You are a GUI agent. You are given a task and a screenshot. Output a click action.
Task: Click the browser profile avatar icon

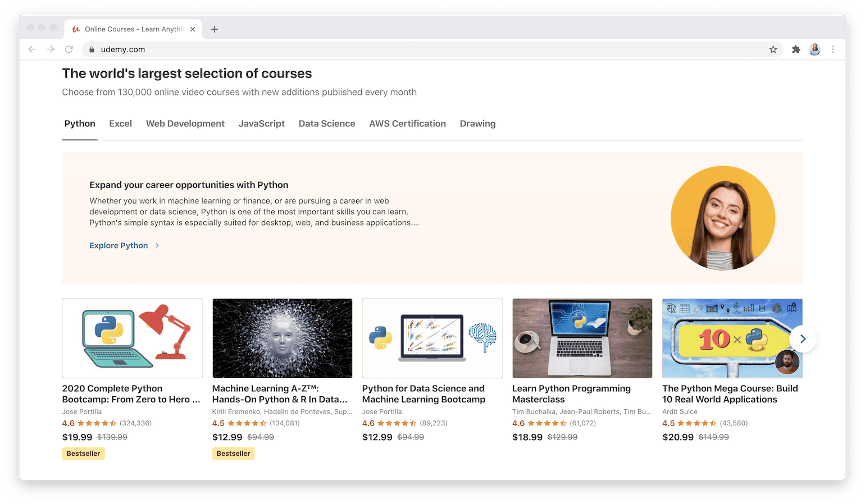[x=815, y=49]
